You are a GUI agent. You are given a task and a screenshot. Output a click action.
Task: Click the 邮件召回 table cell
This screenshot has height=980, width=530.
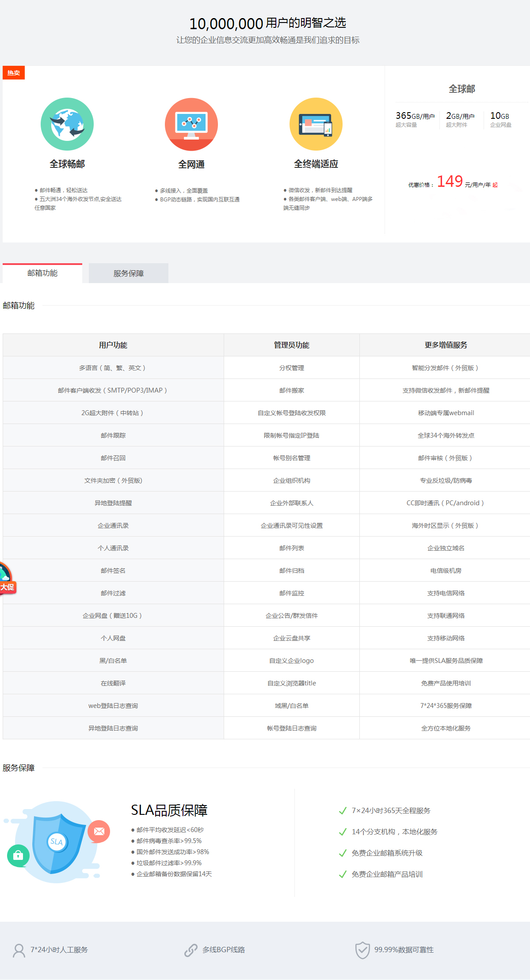113,458
